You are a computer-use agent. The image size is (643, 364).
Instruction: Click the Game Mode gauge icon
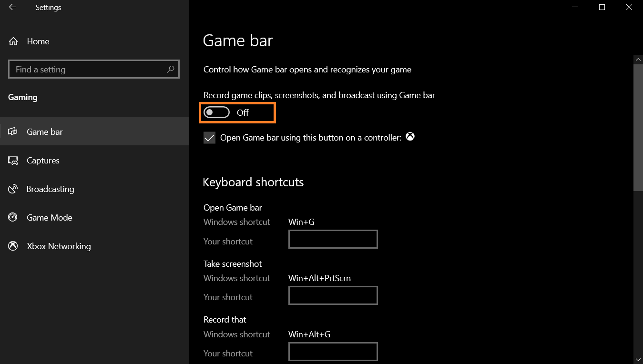(13, 217)
